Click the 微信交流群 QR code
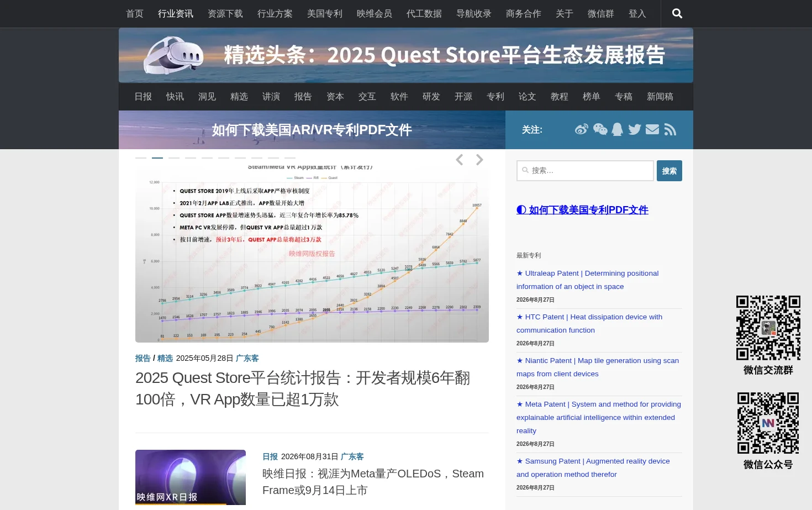 768,328
